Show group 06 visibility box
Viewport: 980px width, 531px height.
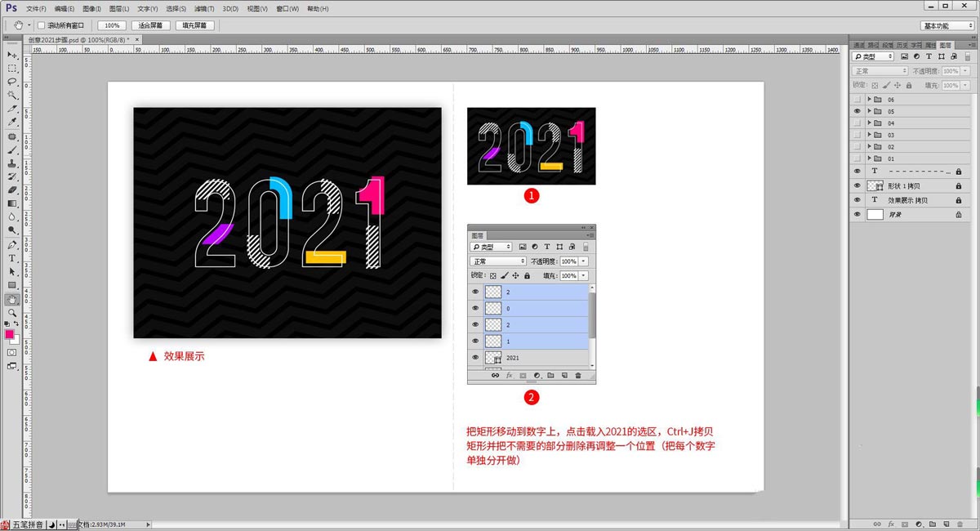coord(857,99)
